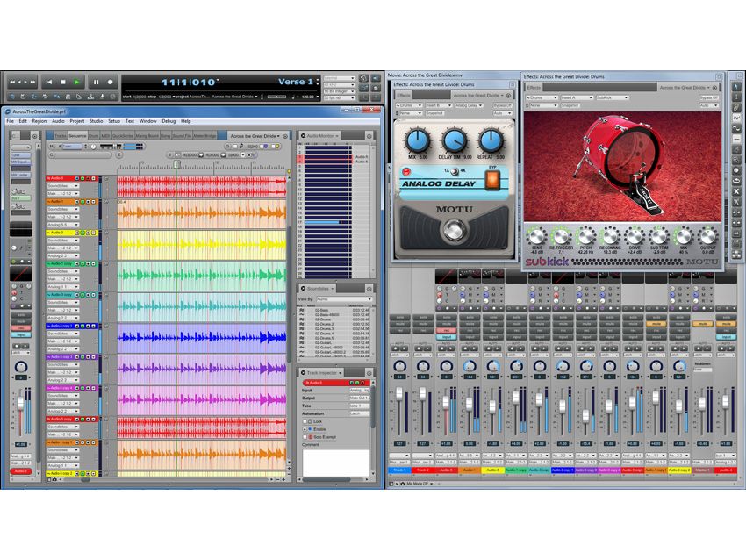Toggle solo on the Audio-3 mixer strip

(x=492, y=318)
